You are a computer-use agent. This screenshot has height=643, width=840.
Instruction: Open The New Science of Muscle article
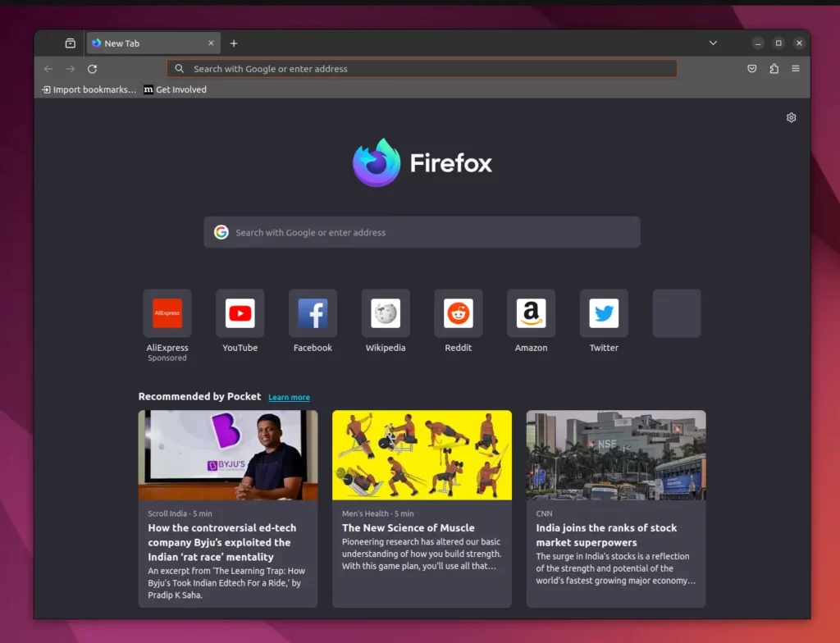tap(409, 527)
